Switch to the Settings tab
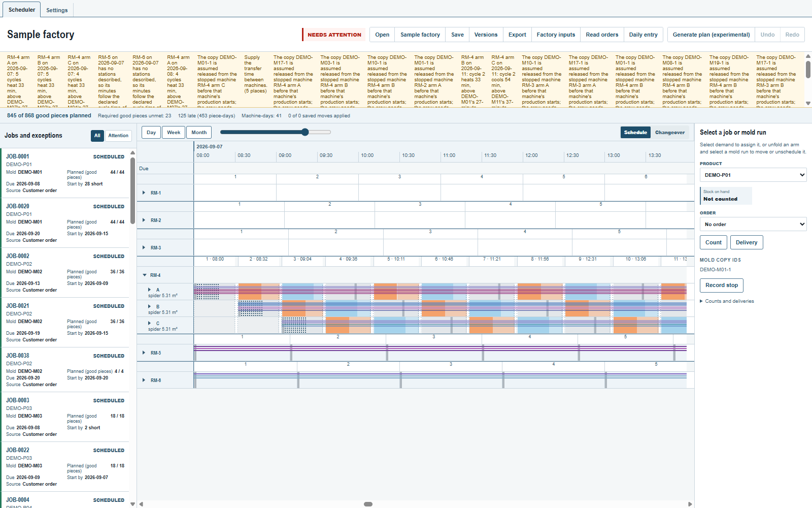 (x=57, y=10)
